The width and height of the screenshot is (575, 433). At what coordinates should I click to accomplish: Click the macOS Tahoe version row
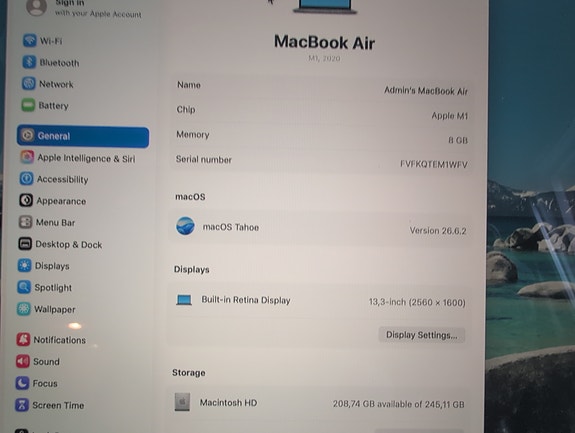pos(320,228)
